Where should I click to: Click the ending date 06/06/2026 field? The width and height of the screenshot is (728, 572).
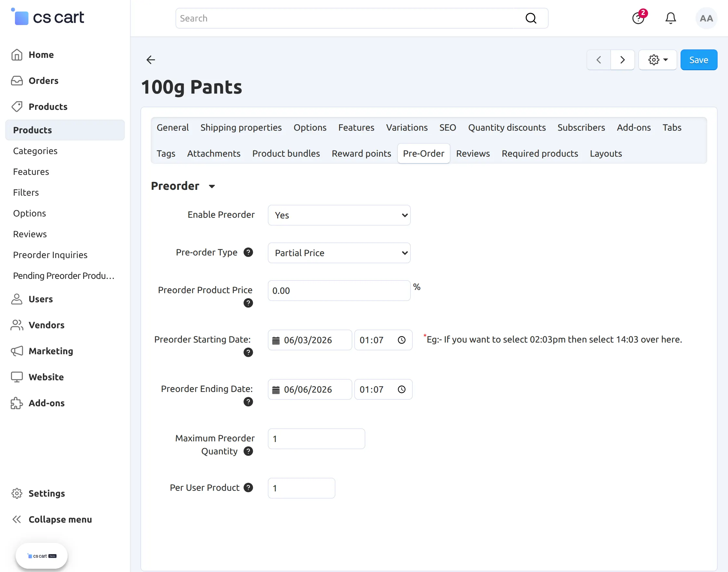(x=310, y=389)
